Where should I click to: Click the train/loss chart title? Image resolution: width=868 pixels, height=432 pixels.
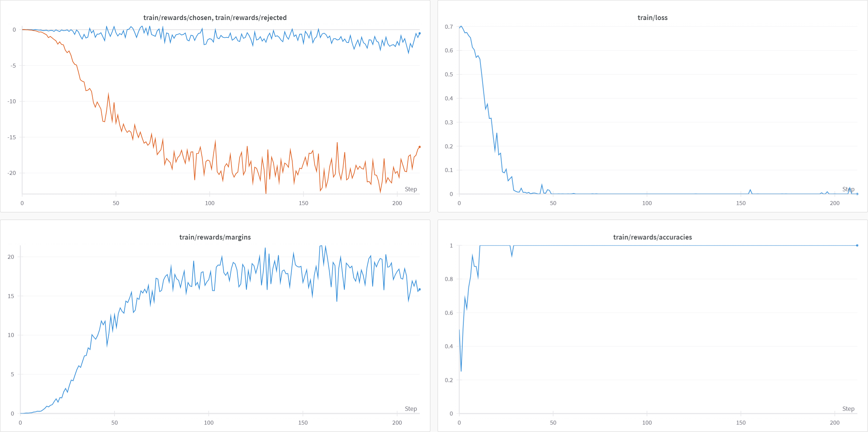tap(652, 17)
